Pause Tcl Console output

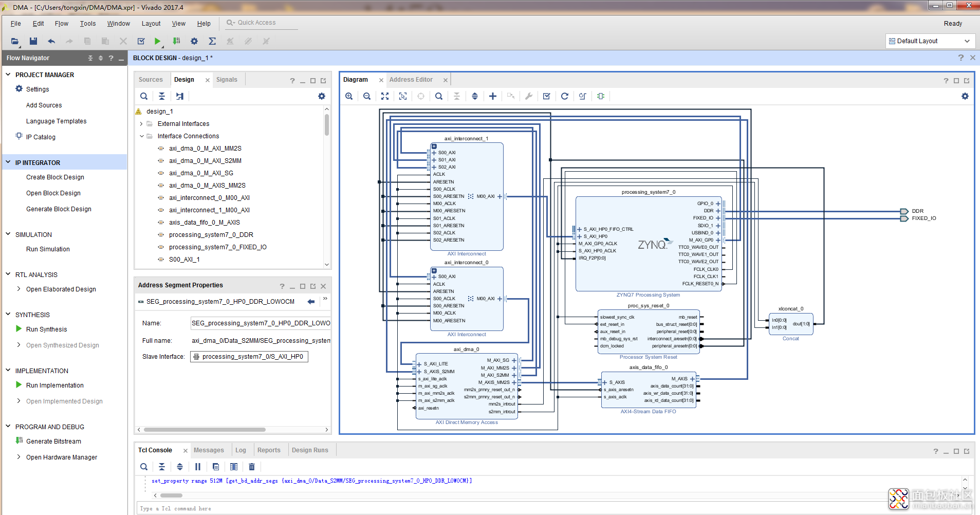[198, 467]
